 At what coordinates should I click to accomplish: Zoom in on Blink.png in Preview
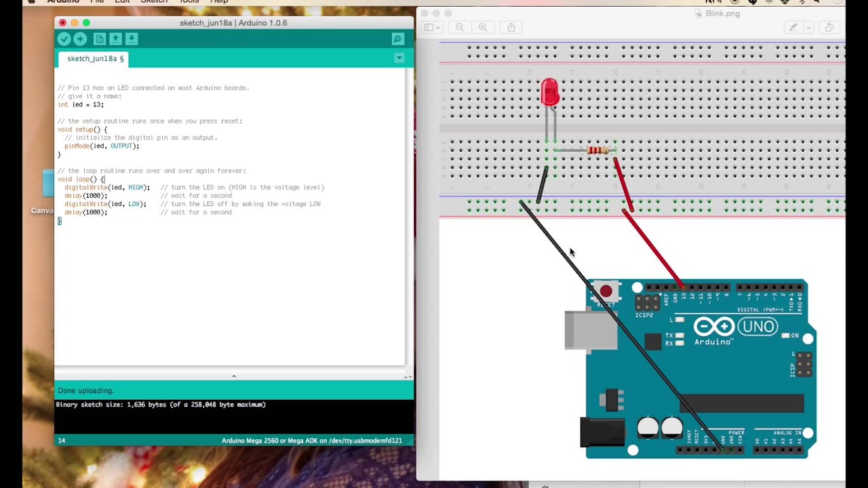(x=483, y=28)
